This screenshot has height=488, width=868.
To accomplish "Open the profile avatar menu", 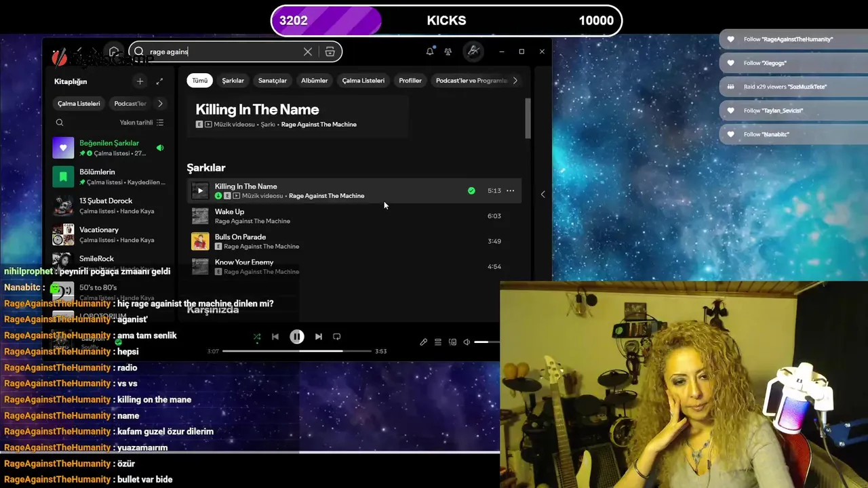I will point(473,52).
